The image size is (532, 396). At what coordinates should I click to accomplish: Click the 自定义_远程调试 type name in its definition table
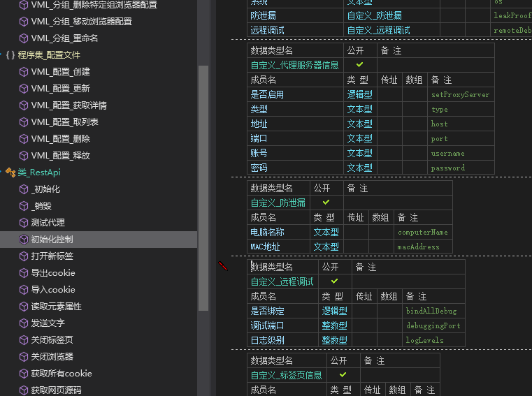click(282, 281)
